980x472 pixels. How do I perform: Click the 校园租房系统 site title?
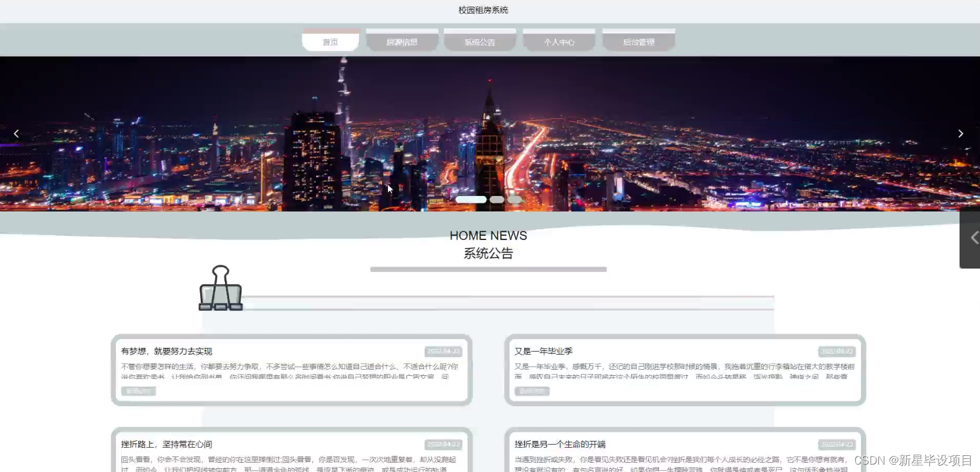(x=483, y=10)
